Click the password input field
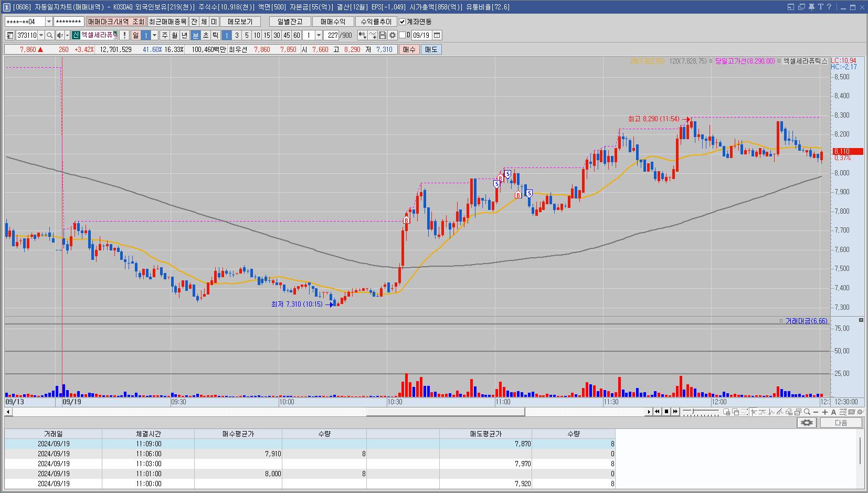The width and height of the screenshot is (868, 493). coord(68,22)
